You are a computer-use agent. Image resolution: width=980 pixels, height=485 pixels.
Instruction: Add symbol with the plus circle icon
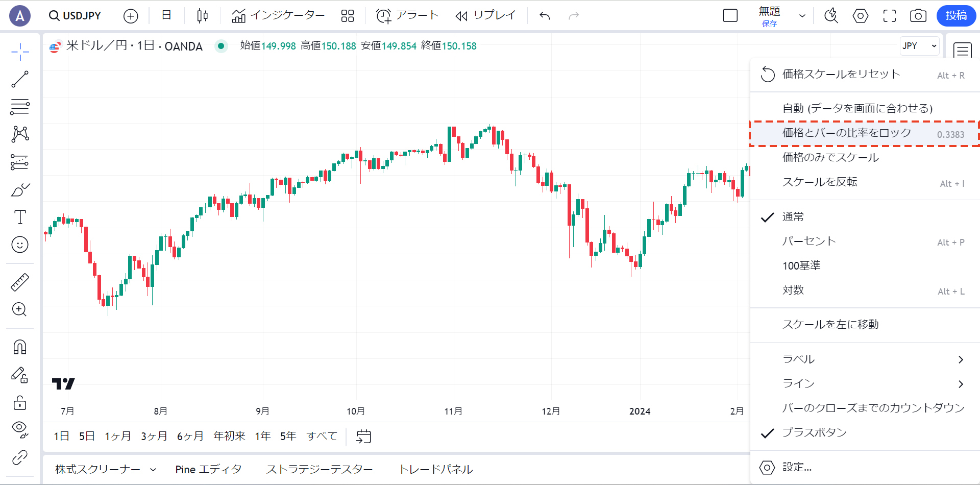(x=131, y=16)
